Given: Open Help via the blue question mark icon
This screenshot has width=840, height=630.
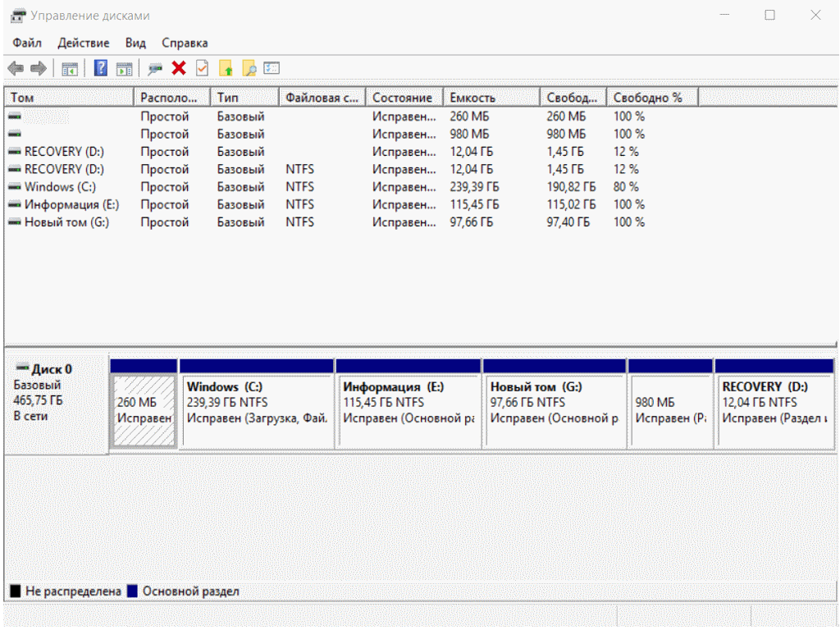Looking at the screenshot, I should pos(100,68).
